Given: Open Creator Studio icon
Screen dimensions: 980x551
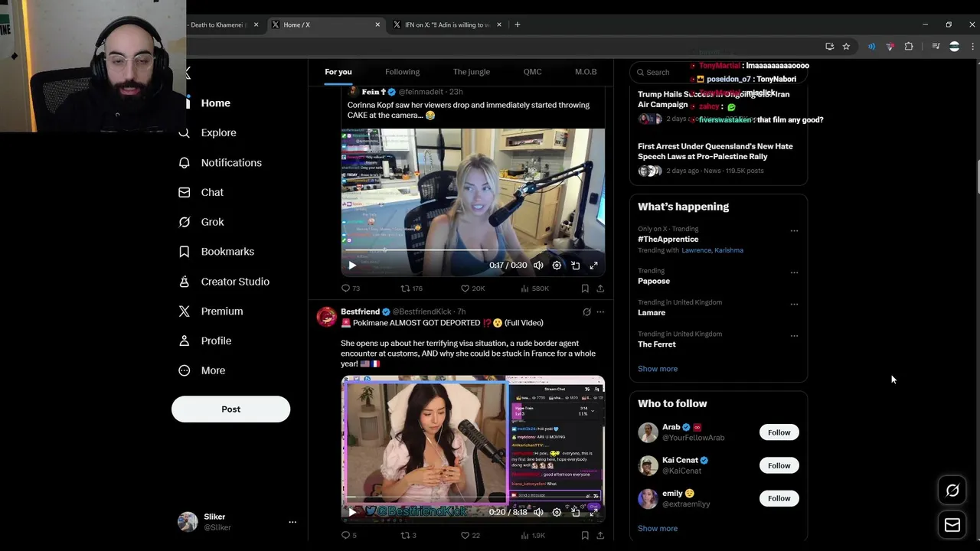Looking at the screenshot, I should [x=185, y=282].
